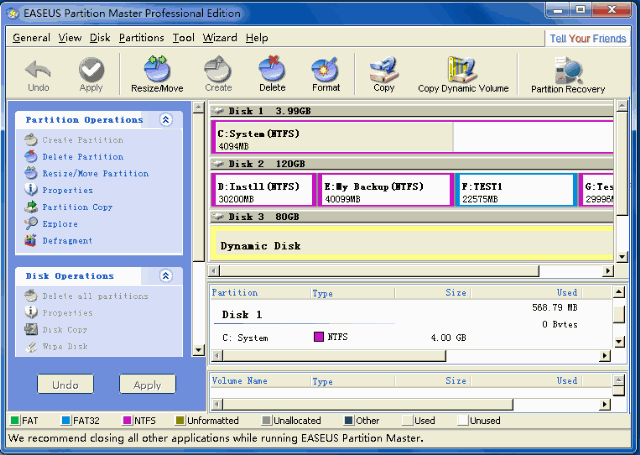Click the Disk 3 drive icon header
Viewport: 640px width, 455px height.
tap(219, 217)
